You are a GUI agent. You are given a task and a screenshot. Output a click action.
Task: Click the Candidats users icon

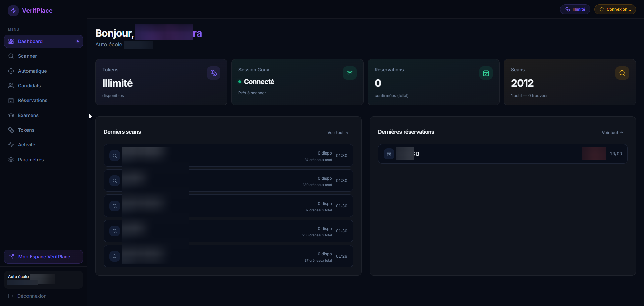(11, 86)
